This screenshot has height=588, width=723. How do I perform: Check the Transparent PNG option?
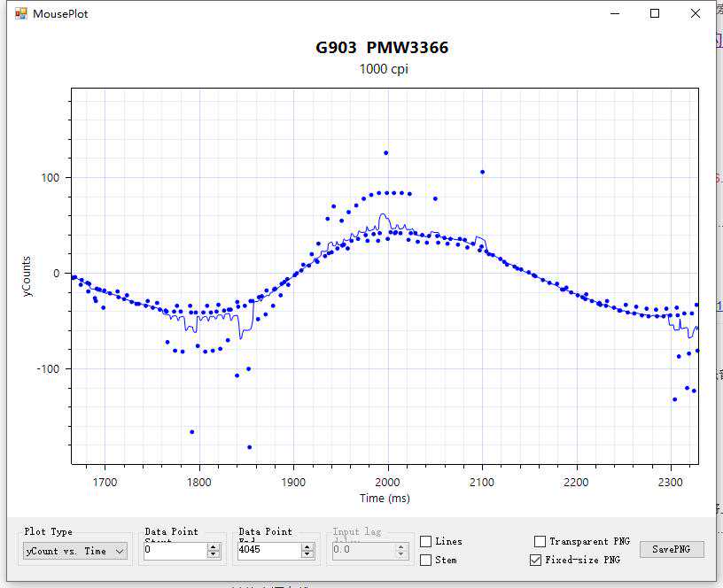coord(540,541)
